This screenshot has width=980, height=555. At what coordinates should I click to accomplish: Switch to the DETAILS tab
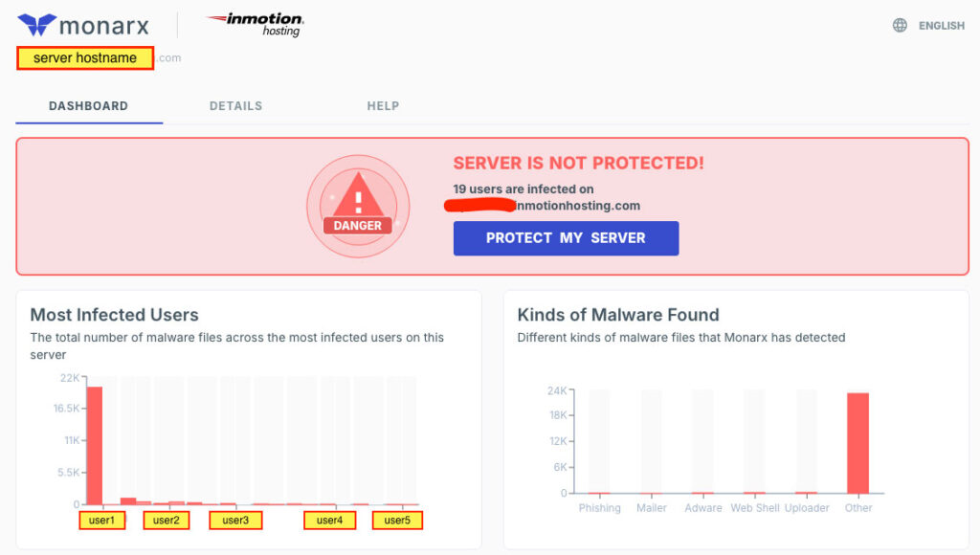point(235,106)
